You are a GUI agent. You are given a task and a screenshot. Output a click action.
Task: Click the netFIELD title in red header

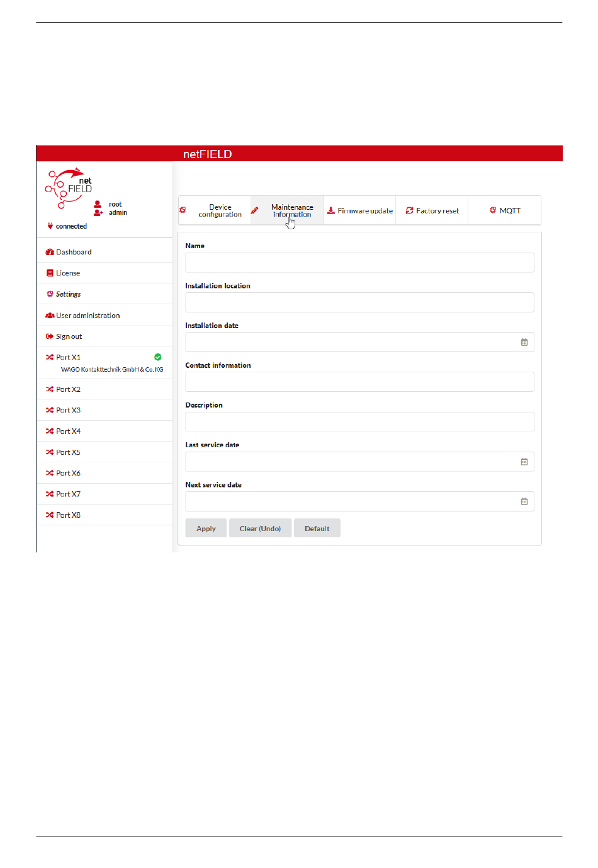[x=207, y=154]
